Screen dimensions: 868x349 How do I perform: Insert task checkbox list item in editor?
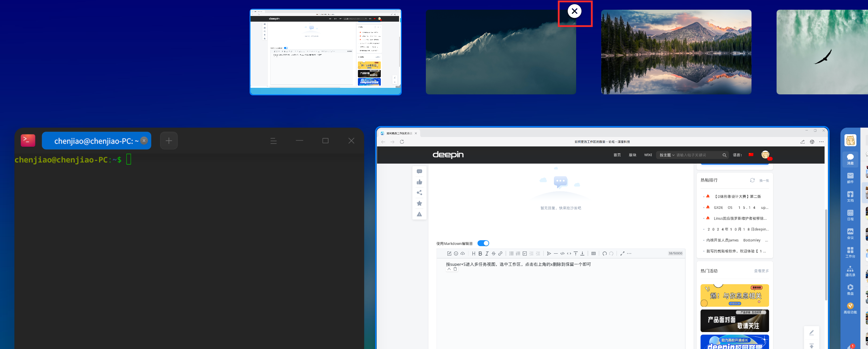click(x=524, y=253)
